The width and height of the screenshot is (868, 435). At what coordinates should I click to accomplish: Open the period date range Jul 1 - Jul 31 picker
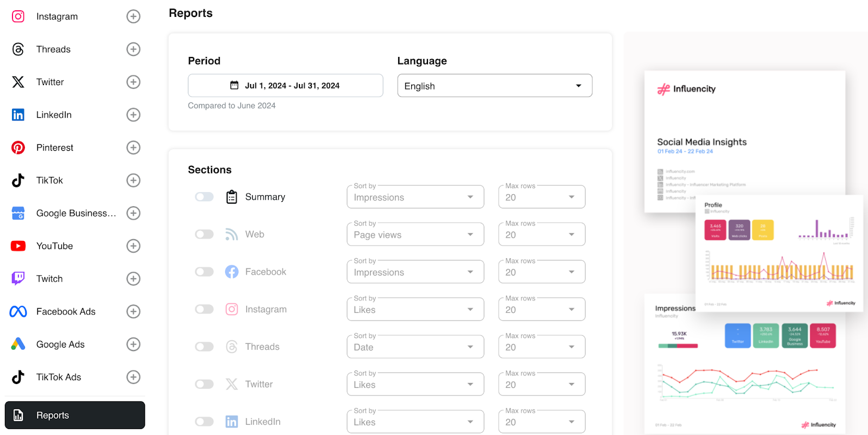(285, 86)
